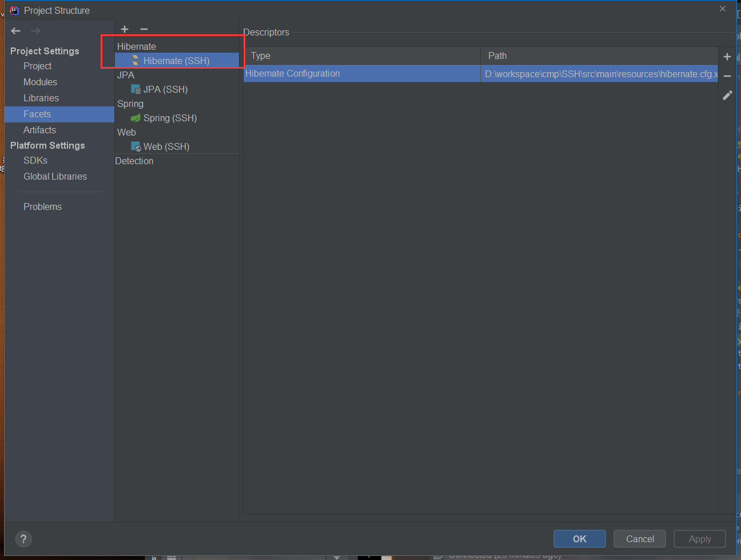This screenshot has height=560, width=741.
Task: Open the Artifacts settings page
Action: [x=39, y=130]
